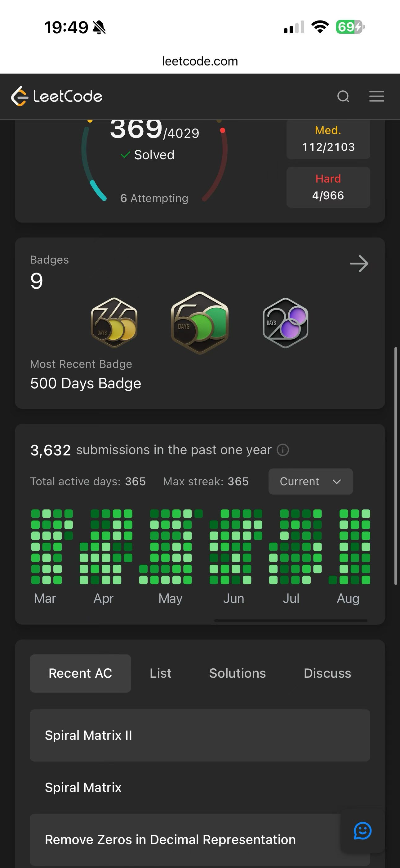
Task: Switch to the List tab
Action: coord(160,673)
